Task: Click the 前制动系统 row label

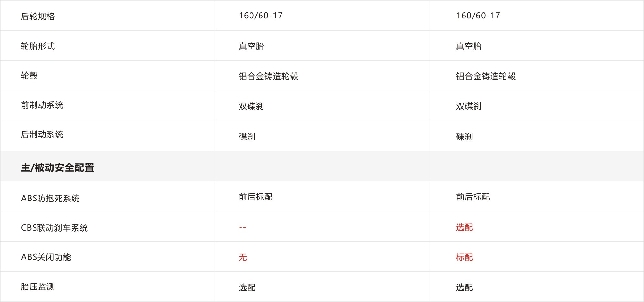Action: click(x=42, y=105)
